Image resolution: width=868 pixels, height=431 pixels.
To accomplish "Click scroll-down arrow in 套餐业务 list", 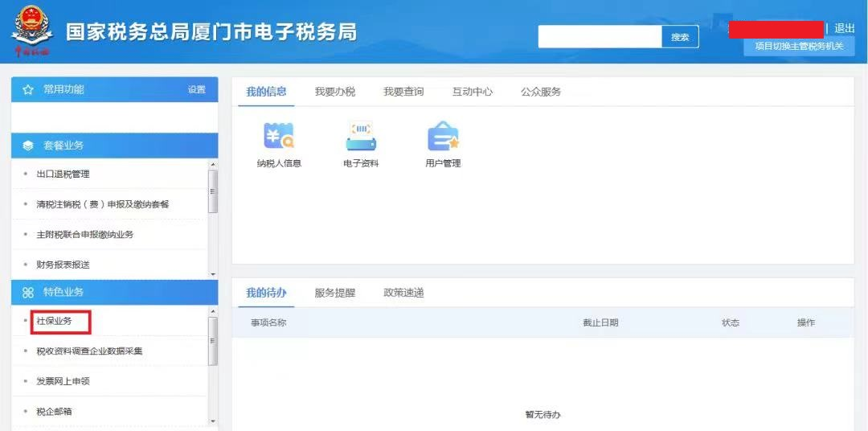I will pyautogui.click(x=213, y=274).
